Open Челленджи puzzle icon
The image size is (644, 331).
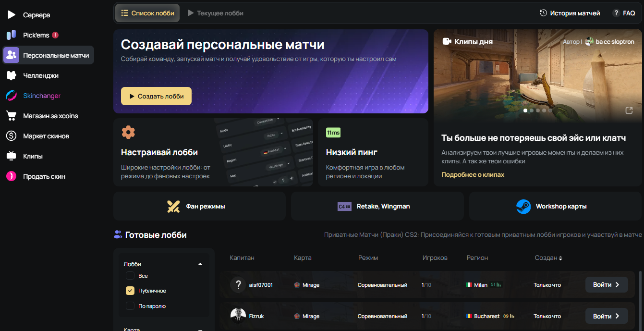pos(11,75)
